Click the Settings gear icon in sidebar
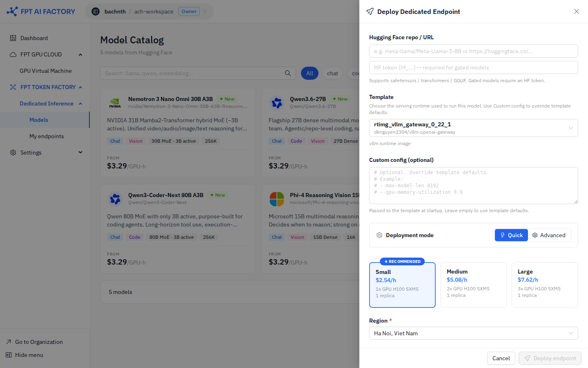Image resolution: width=588 pixels, height=368 pixels. (13, 153)
